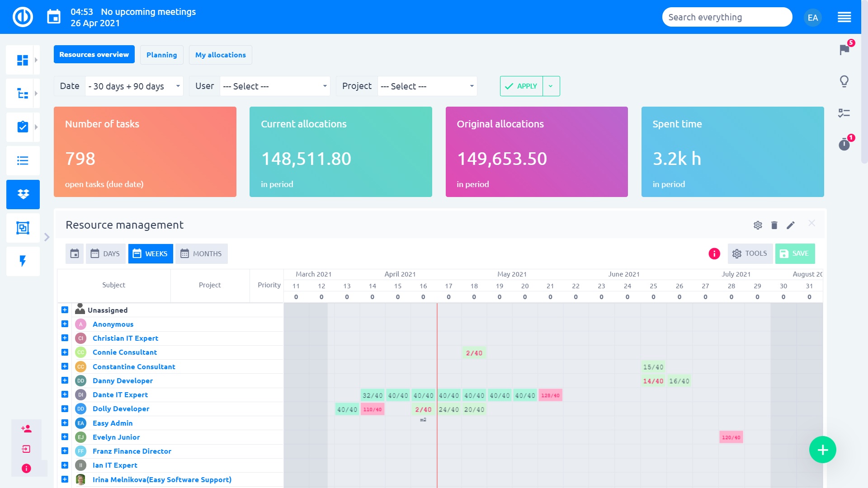
Task: Open the flag notifications icon
Action: coord(844,49)
